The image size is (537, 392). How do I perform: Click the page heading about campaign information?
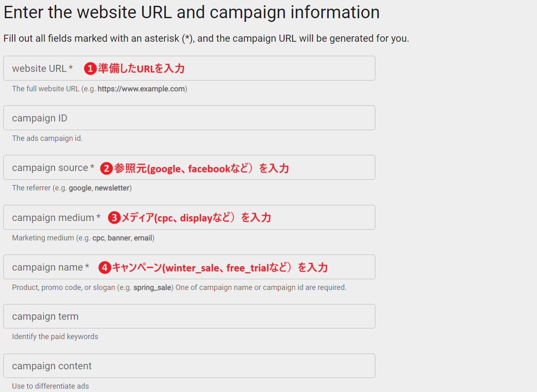click(191, 12)
